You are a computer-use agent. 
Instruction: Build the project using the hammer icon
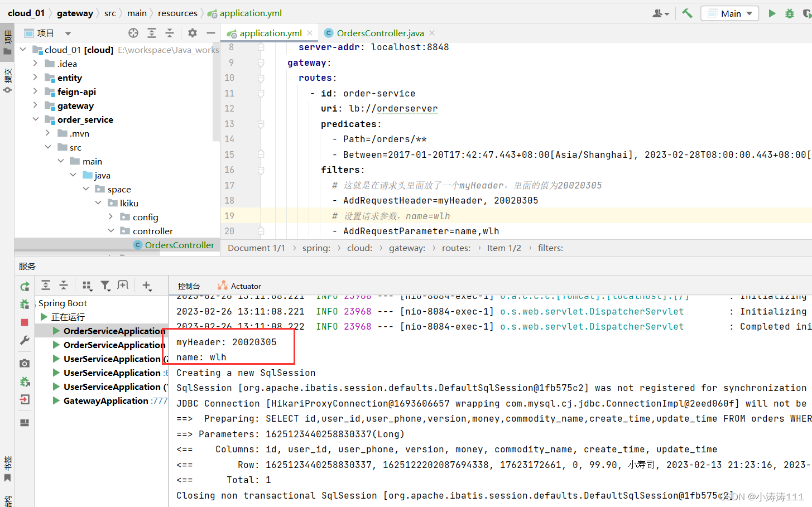(x=688, y=13)
